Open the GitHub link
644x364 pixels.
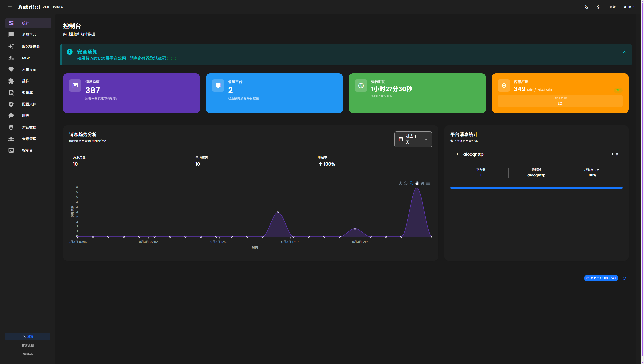[28, 354]
